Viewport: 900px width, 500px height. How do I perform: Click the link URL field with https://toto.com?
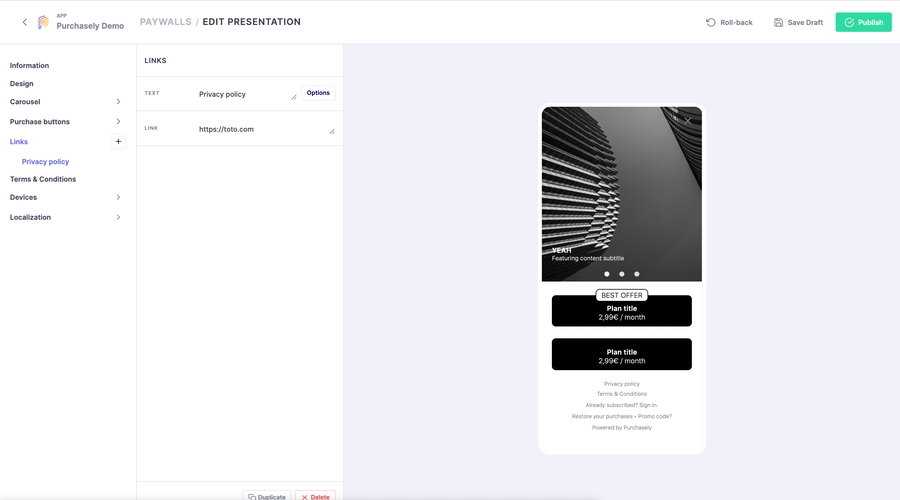(x=260, y=129)
